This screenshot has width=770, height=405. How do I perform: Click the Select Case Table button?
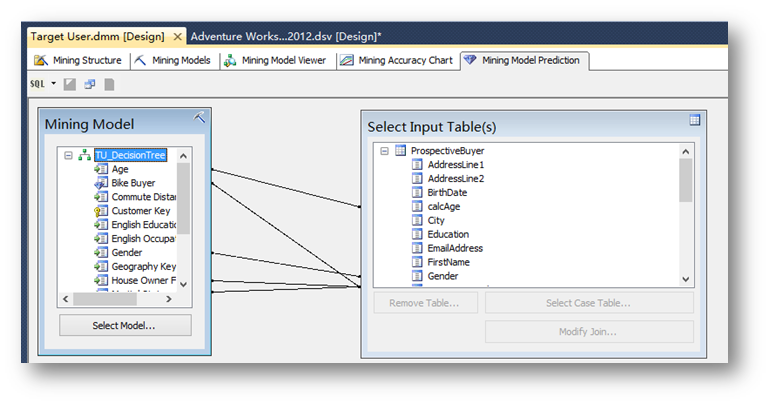pyautogui.click(x=589, y=303)
